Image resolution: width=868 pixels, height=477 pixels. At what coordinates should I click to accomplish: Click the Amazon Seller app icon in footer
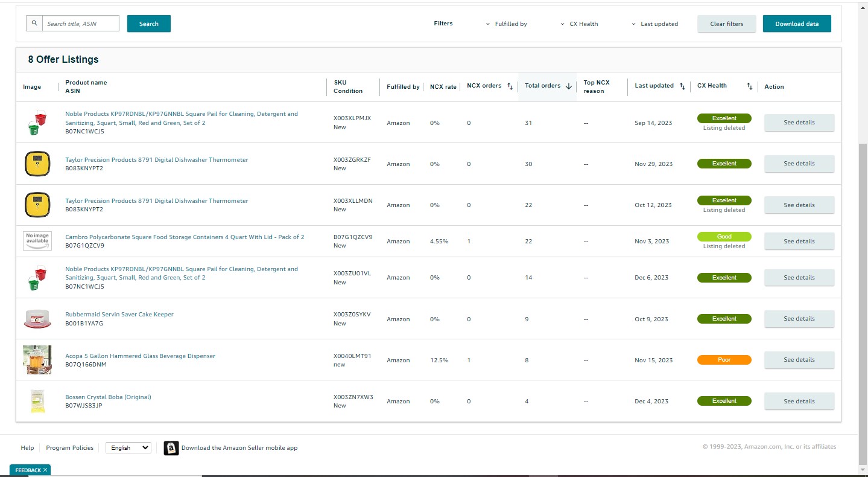tap(171, 448)
